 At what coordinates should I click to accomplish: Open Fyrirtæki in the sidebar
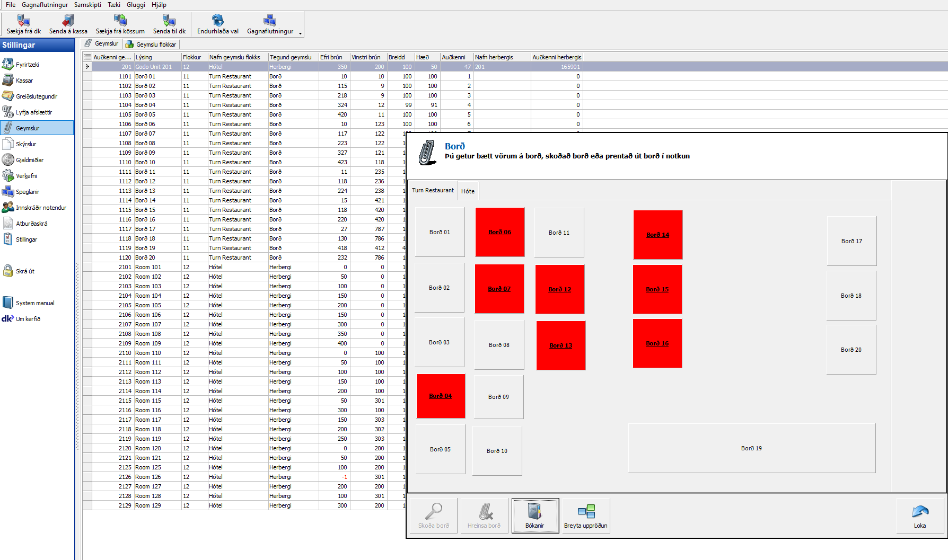tap(27, 65)
